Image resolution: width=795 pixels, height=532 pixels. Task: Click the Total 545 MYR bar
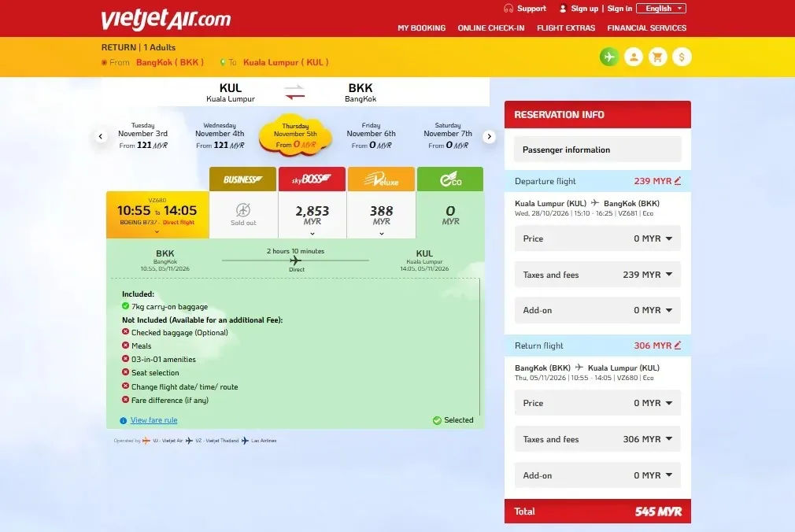[x=597, y=512]
